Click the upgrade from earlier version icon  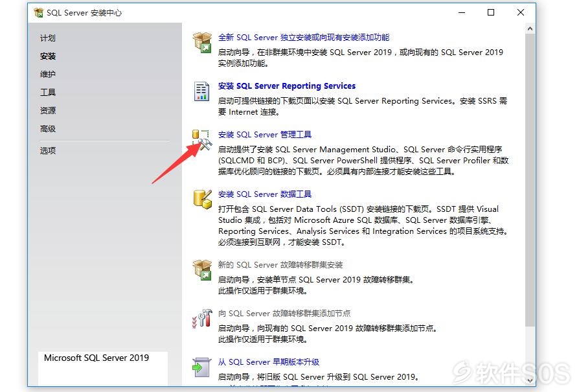pyautogui.click(x=201, y=367)
